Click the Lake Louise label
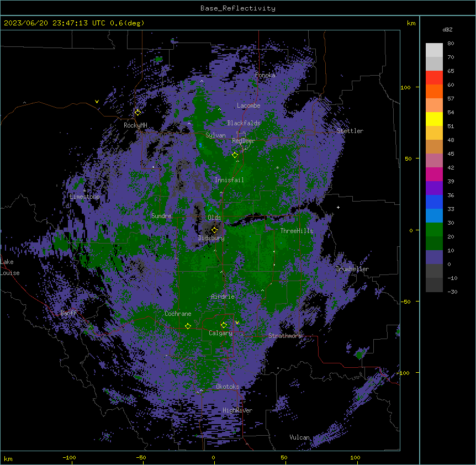This screenshot has width=476, height=465. tap(10, 267)
